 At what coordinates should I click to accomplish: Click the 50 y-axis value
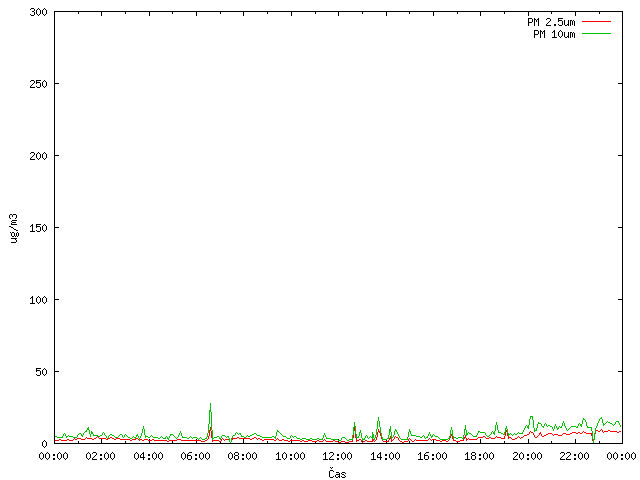[x=41, y=372]
